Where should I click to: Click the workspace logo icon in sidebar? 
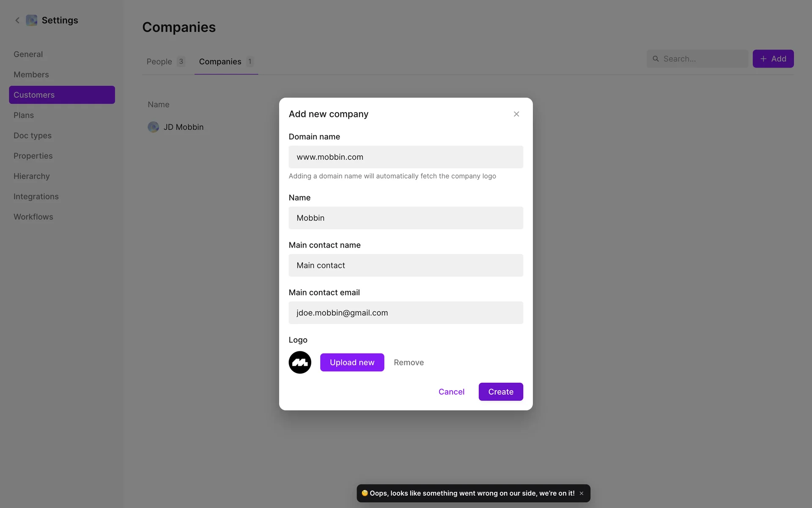[x=31, y=20]
